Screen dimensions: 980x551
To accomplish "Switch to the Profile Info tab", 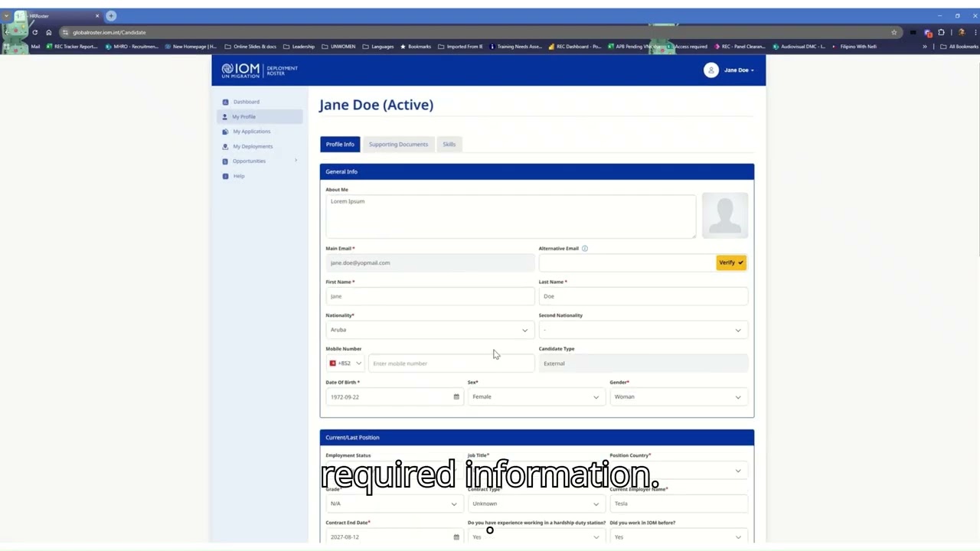I will click(x=340, y=145).
